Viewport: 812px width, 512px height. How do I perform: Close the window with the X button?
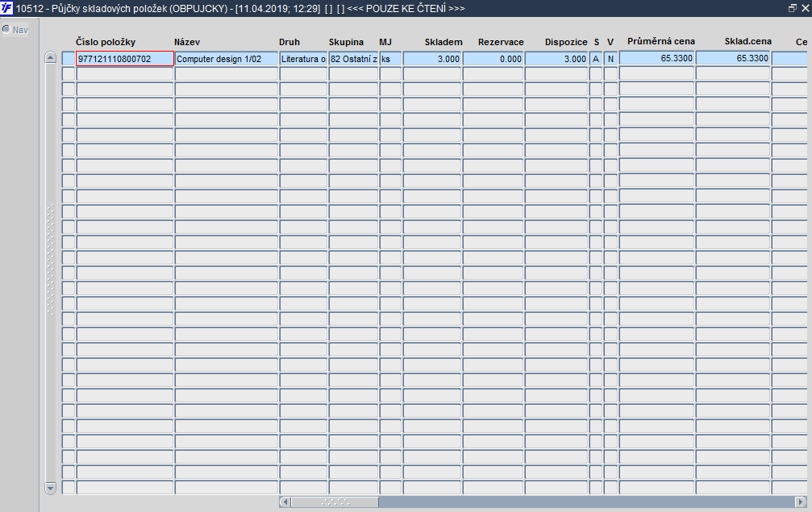[806, 8]
